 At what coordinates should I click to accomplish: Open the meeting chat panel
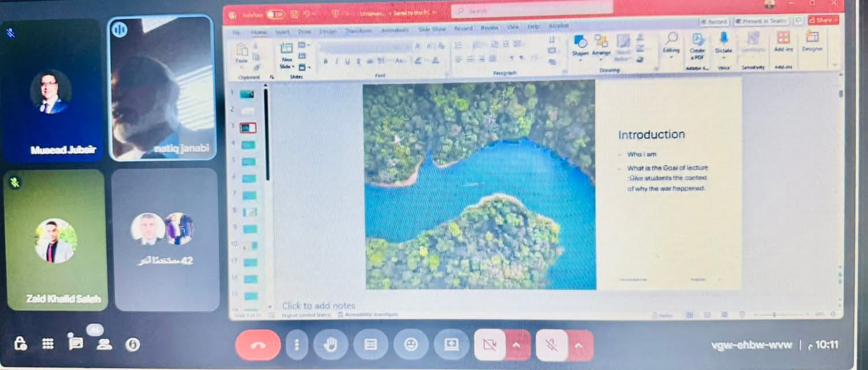click(76, 343)
